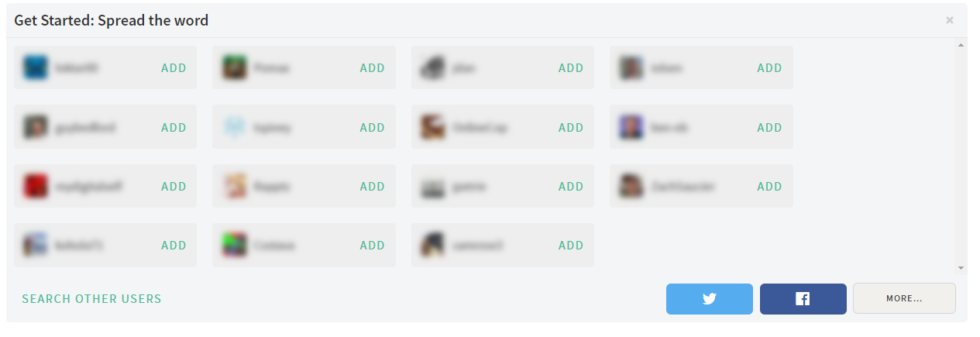980x337 pixels.
Task: Click the green and multicolor avatar in the bottom row
Action: pyautogui.click(x=235, y=245)
